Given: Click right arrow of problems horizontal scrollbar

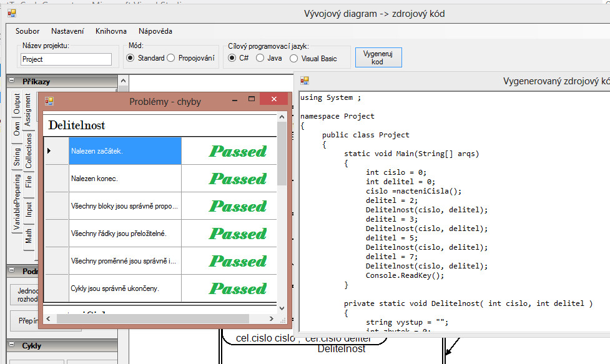Looking at the screenshot, I should 272,319.
